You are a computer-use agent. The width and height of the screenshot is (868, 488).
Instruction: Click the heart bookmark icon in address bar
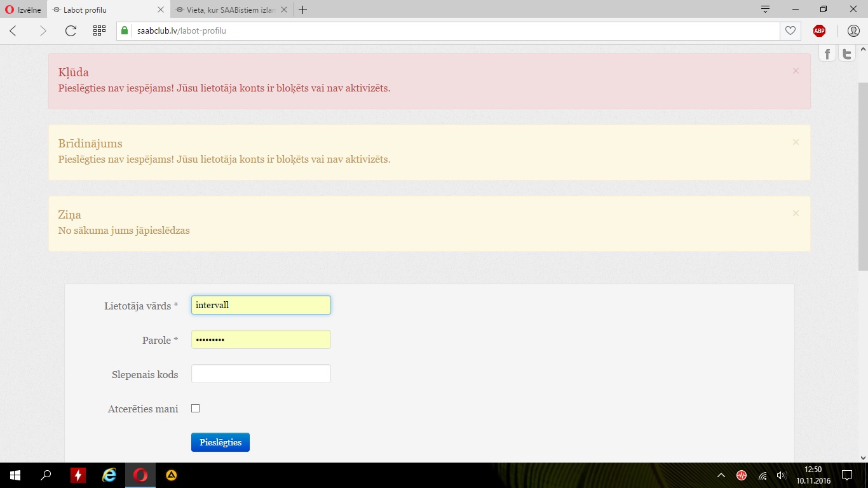click(x=790, y=30)
